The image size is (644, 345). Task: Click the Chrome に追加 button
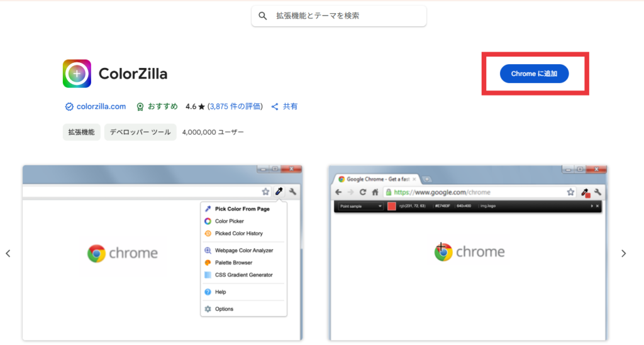(x=534, y=74)
